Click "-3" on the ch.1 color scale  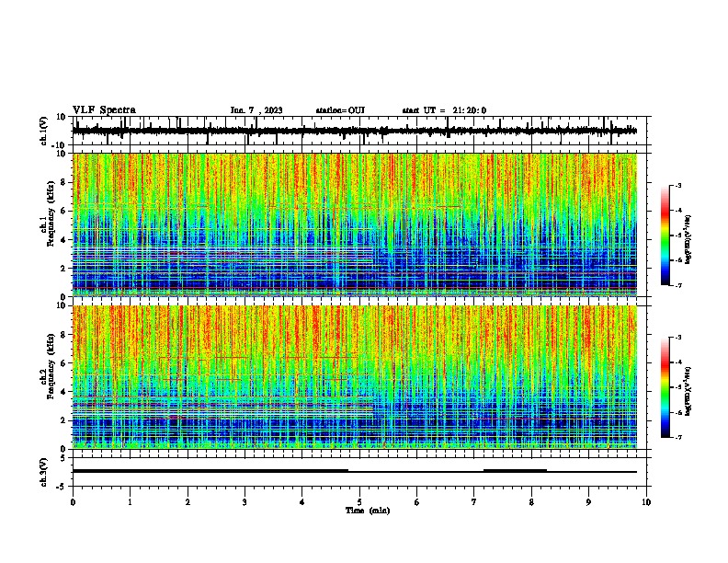coord(678,185)
